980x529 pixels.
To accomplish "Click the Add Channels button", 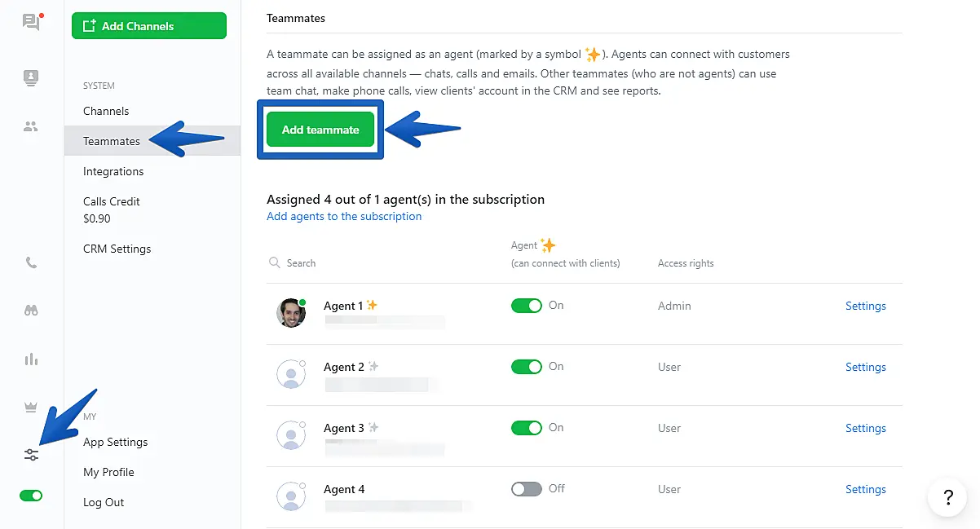I will click(x=148, y=26).
